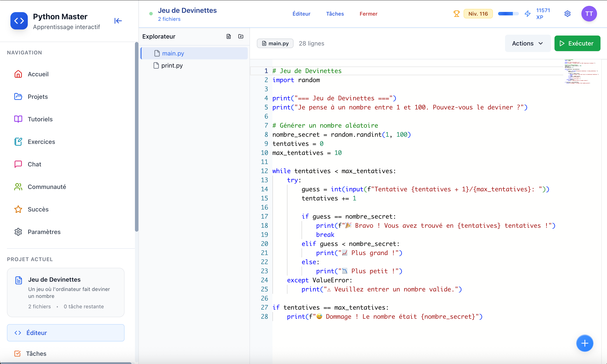Open Succès in navigation
The image size is (607, 364).
click(x=66, y=209)
